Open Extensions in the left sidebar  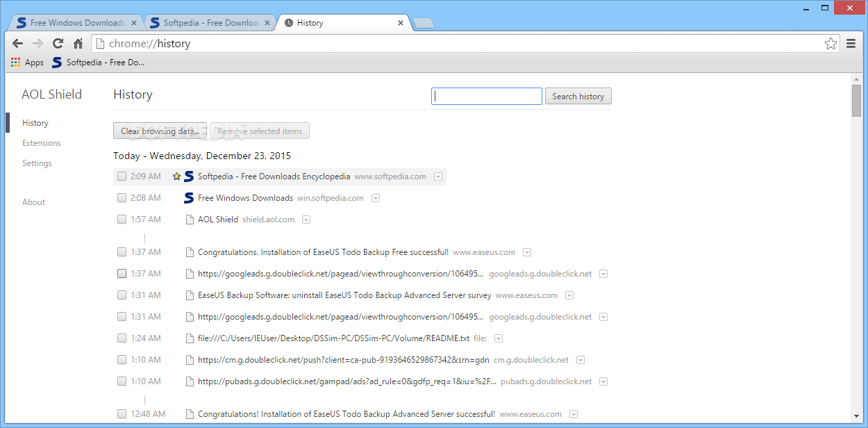click(x=42, y=143)
